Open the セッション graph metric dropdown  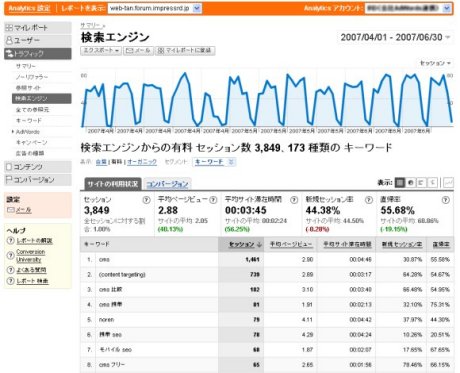[435, 63]
